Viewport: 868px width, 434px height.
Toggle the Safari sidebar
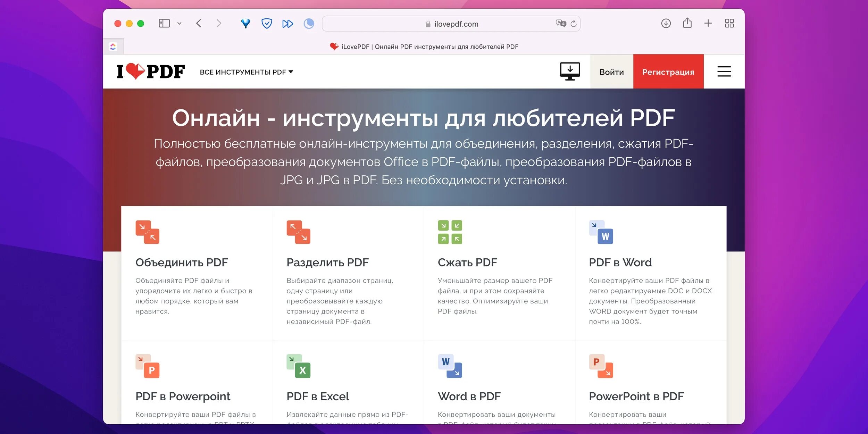pyautogui.click(x=164, y=24)
